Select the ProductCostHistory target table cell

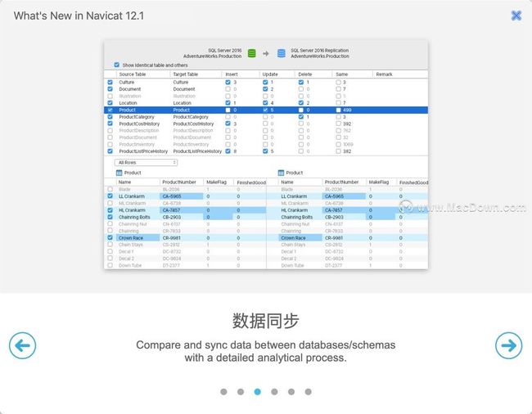pos(193,124)
